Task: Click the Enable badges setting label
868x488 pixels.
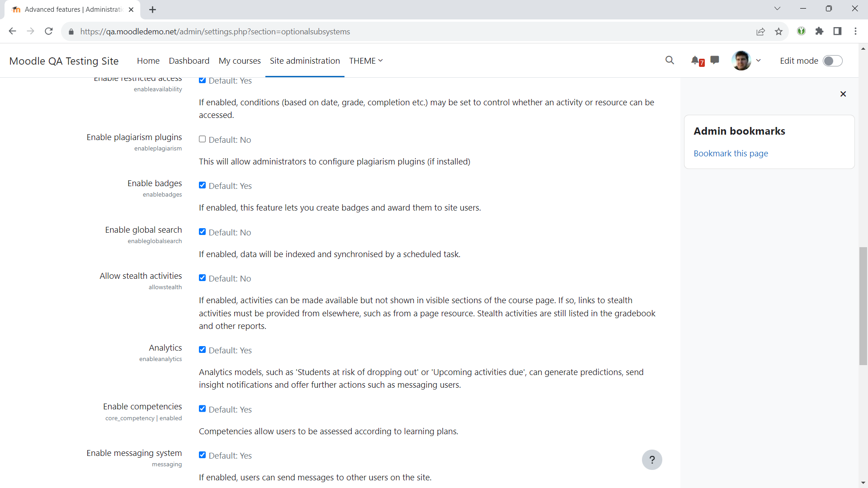Action: click(x=155, y=183)
